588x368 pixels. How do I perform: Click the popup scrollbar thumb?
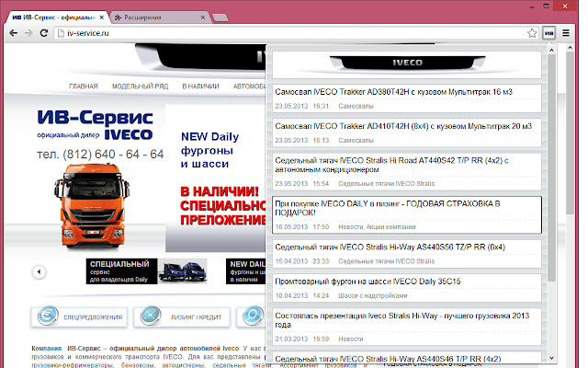coord(551,167)
